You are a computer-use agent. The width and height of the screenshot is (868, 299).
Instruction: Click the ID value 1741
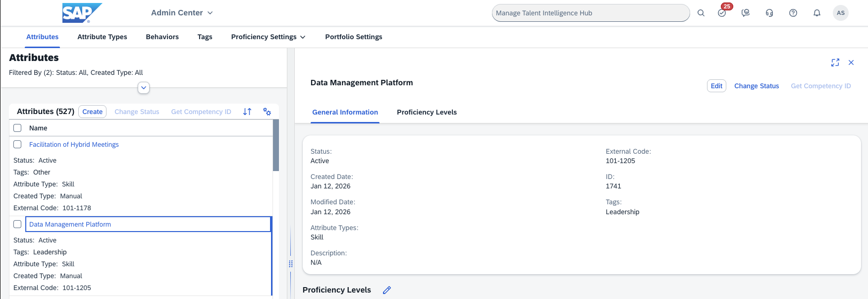pyautogui.click(x=613, y=186)
